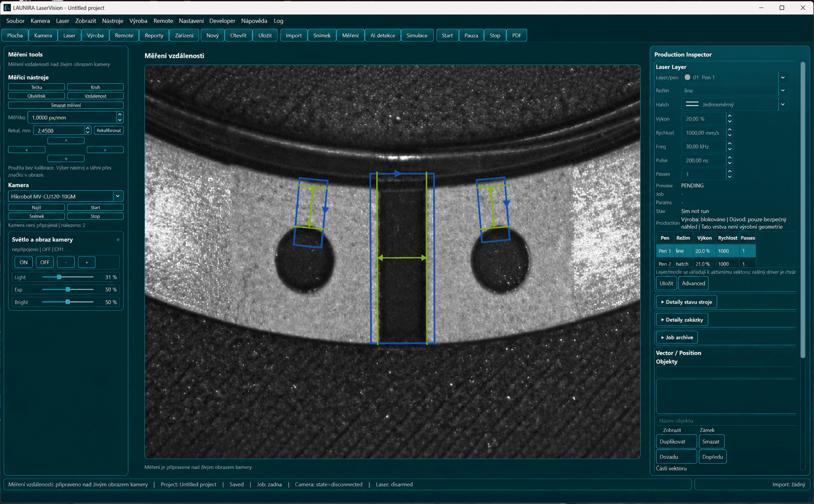The height and width of the screenshot is (504, 814).
Task: Open the Nápověda menu
Action: point(254,21)
